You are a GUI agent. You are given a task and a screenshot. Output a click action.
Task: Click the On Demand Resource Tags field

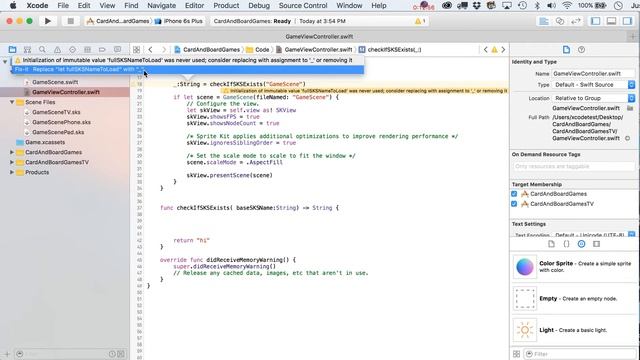coord(573,167)
